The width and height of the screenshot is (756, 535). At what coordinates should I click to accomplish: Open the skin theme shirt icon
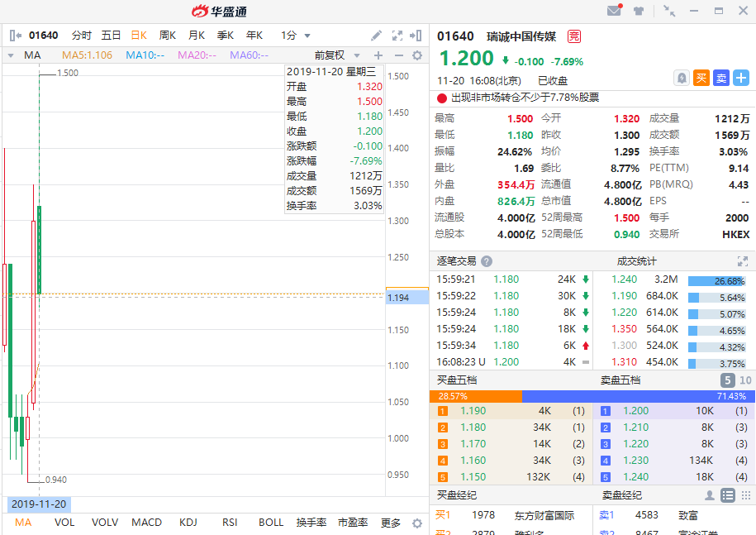pos(639,11)
